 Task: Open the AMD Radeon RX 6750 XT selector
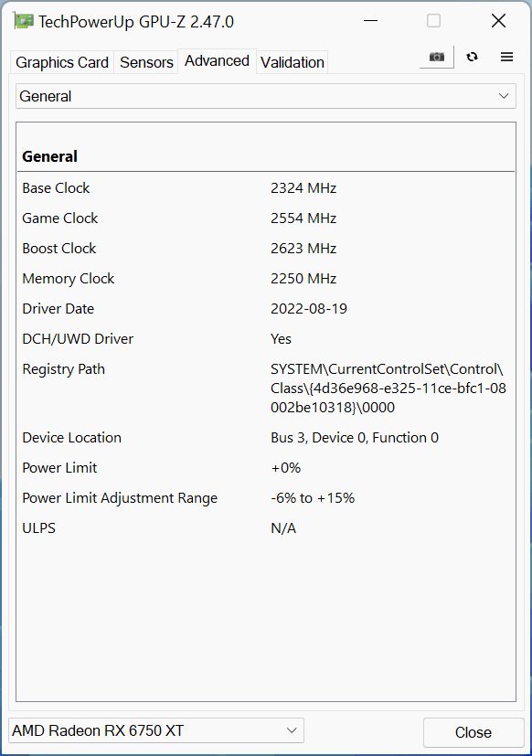(x=156, y=730)
